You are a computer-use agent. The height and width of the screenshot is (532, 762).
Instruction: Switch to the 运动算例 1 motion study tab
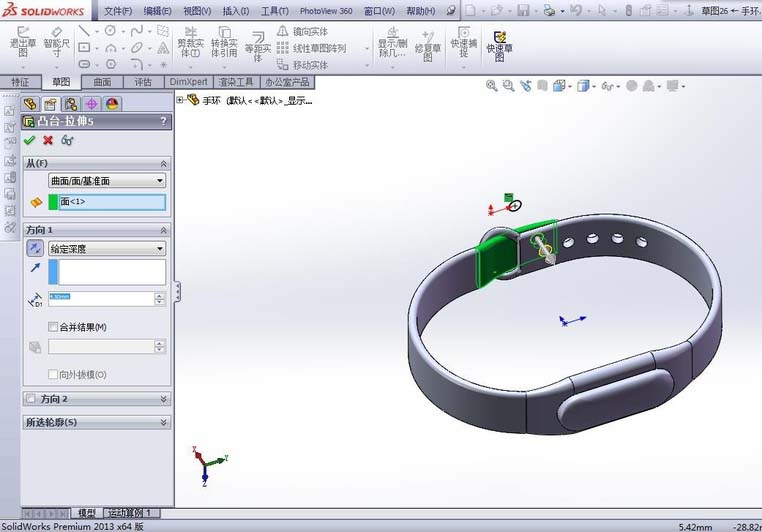[x=130, y=513]
